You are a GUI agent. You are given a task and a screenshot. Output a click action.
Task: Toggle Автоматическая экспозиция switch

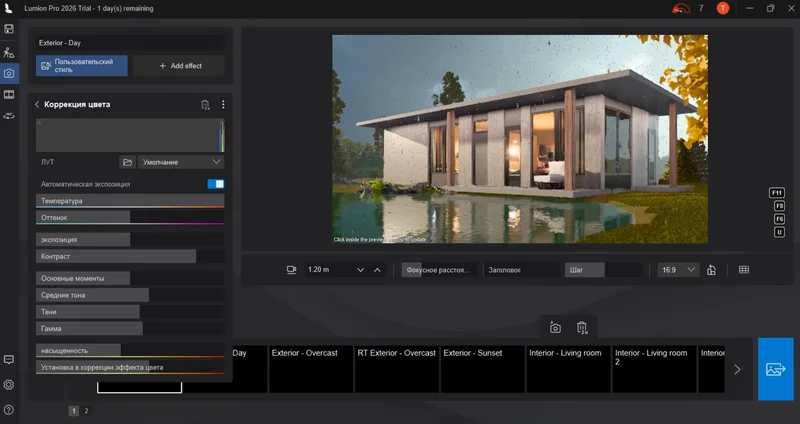point(215,184)
